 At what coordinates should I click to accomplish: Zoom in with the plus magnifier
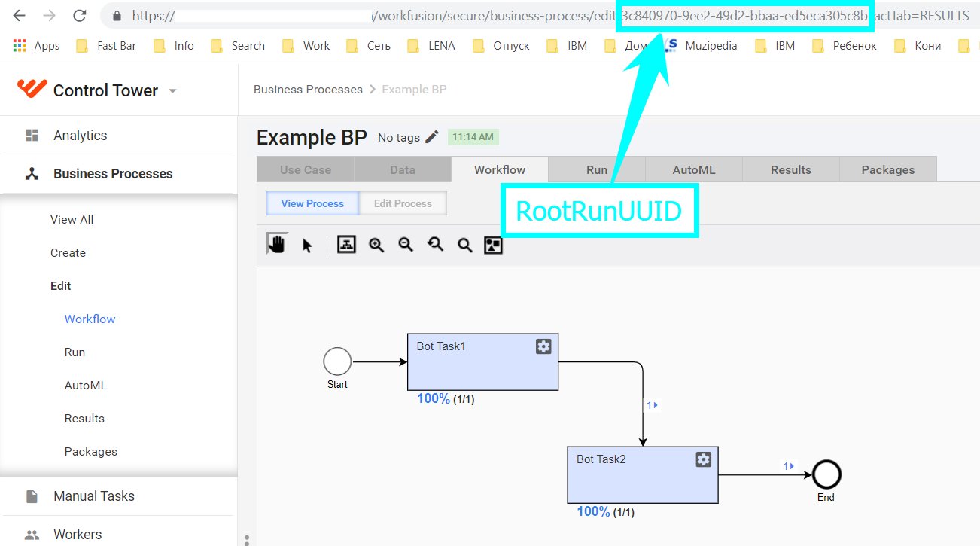click(376, 245)
